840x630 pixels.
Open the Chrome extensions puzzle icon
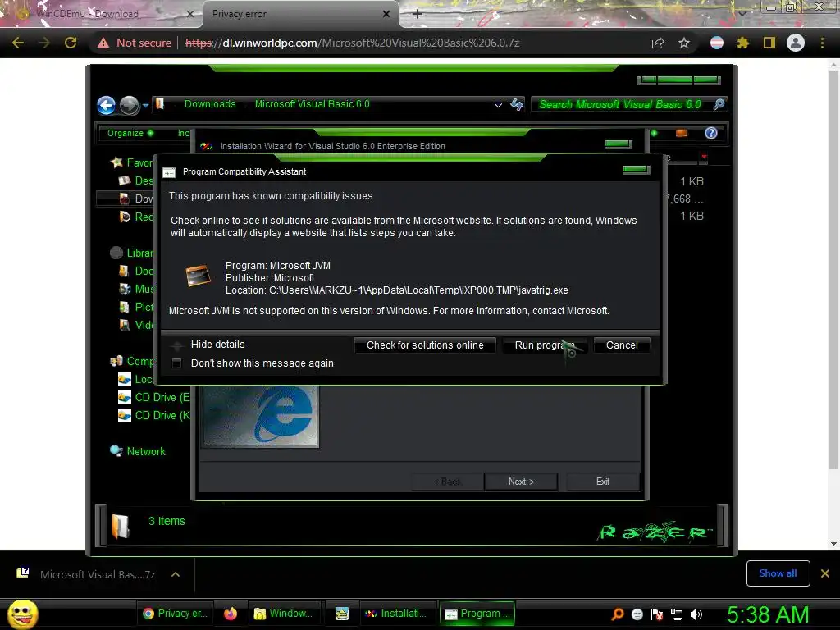coord(743,43)
